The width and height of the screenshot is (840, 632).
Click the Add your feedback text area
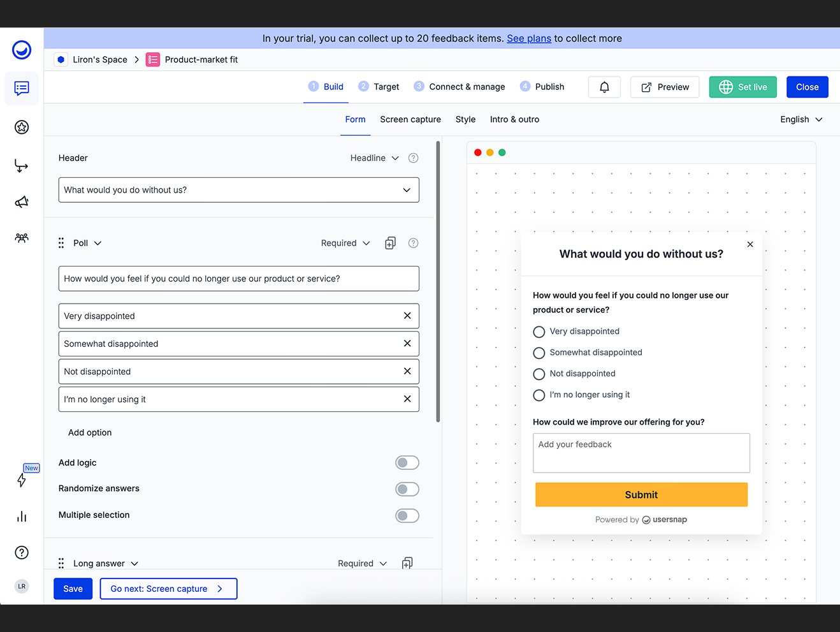point(641,453)
